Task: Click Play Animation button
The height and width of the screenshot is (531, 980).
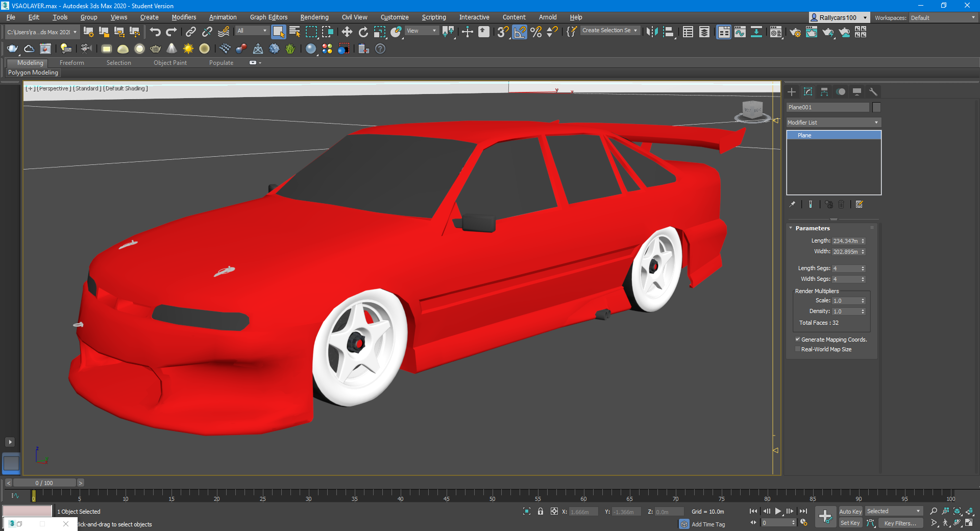Action: click(x=778, y=511)
